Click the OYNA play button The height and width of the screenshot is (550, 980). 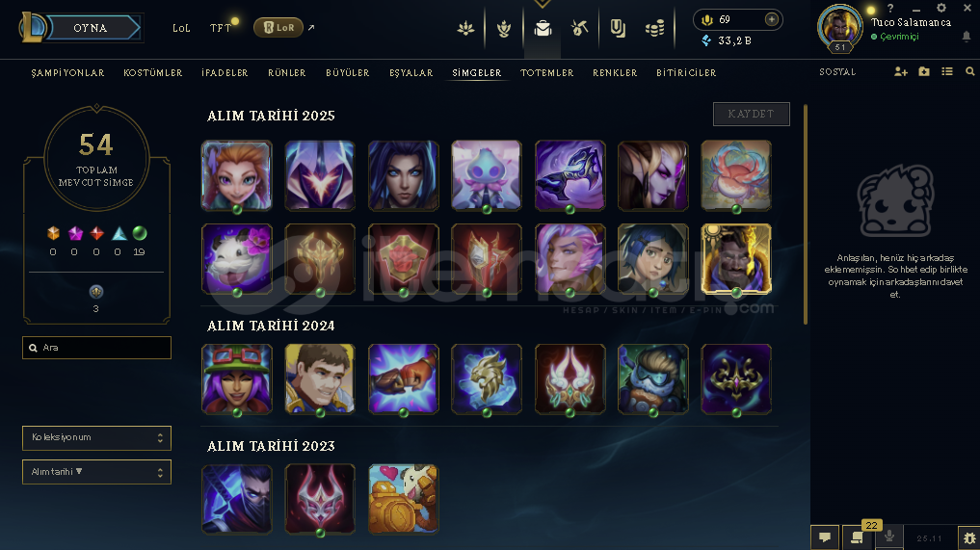click(91, 28)
